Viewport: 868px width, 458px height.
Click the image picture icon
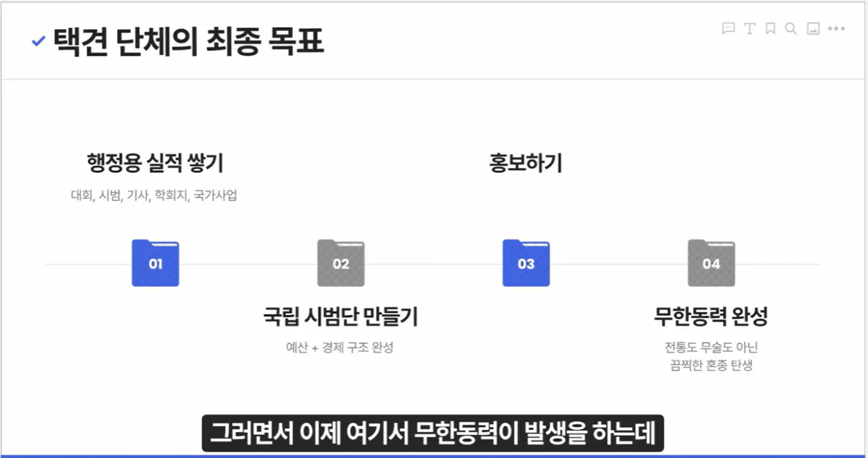click(813, 28)
